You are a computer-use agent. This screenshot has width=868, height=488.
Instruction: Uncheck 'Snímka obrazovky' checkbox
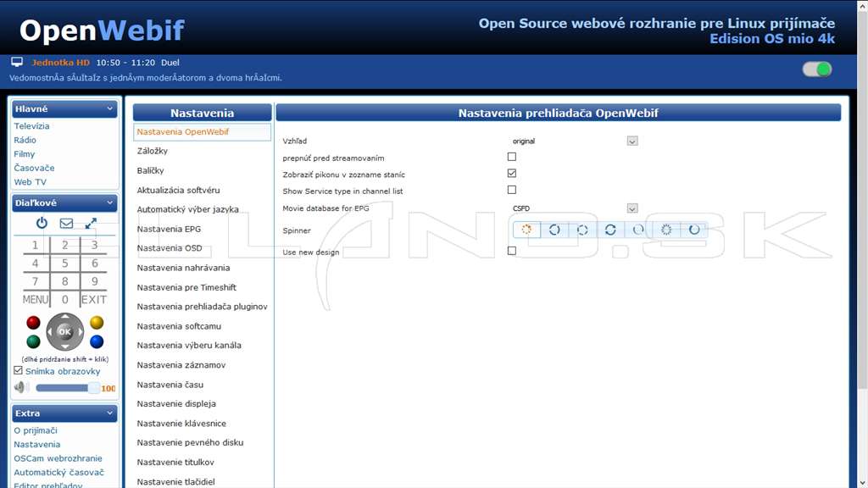click(19, 371)
